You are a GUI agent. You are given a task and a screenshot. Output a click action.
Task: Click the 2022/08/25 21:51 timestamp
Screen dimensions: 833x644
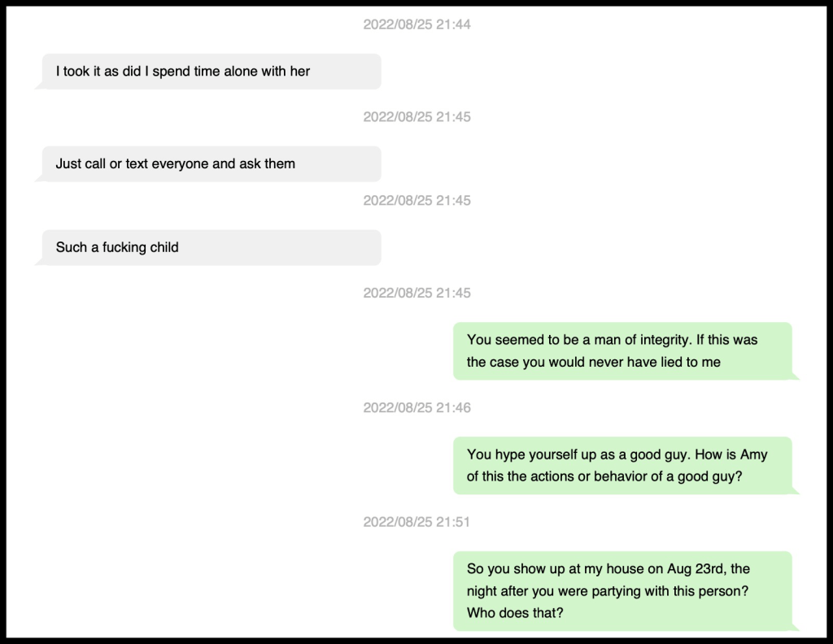pos(416,522)
